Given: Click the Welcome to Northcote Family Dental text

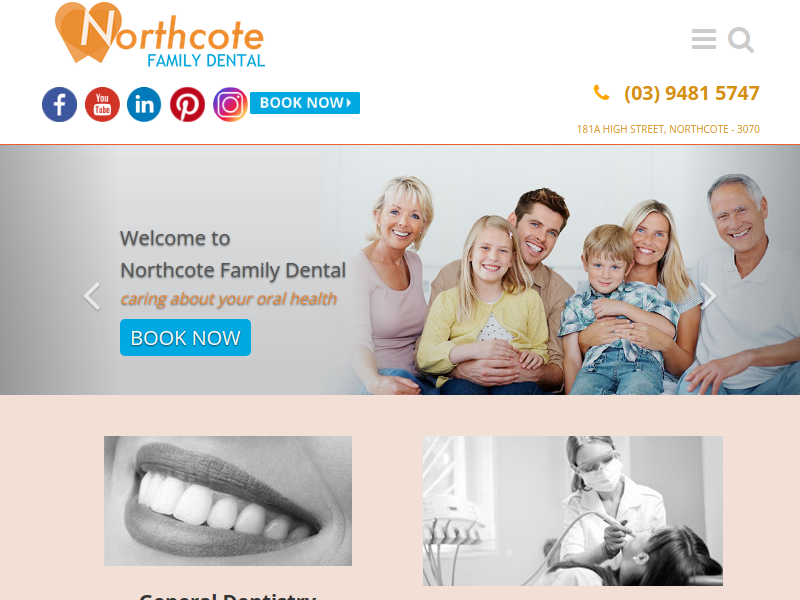Looking at the screenshot, I should tap(233, 254).
